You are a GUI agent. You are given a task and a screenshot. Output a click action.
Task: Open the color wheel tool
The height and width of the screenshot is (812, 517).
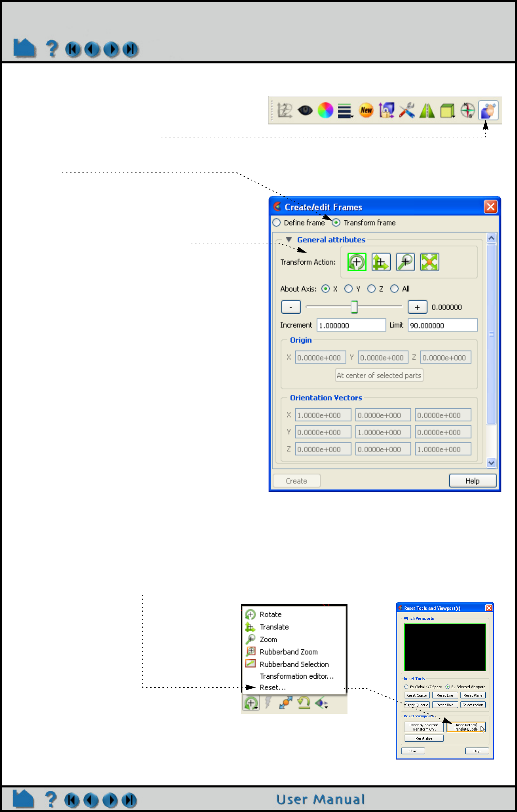point(325,110)
